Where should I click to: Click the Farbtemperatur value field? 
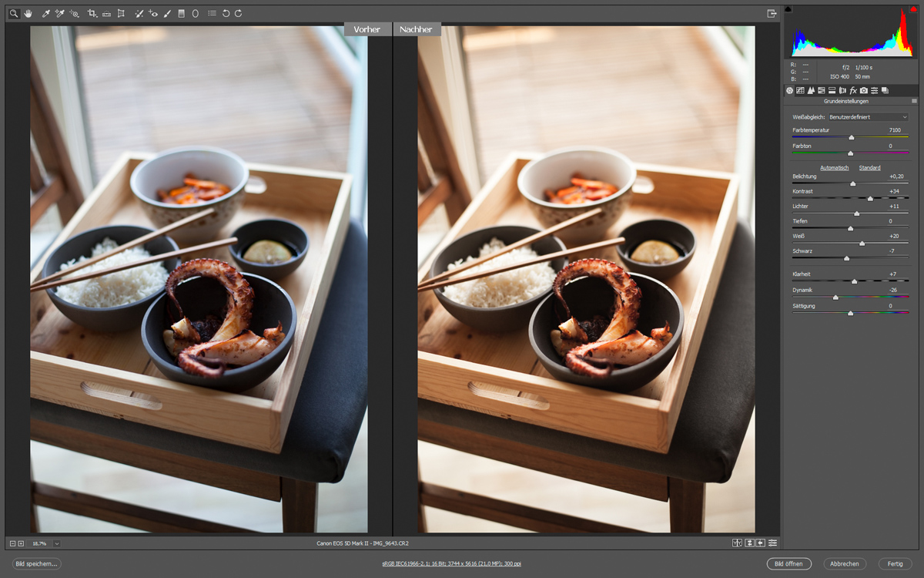(894, 130)
